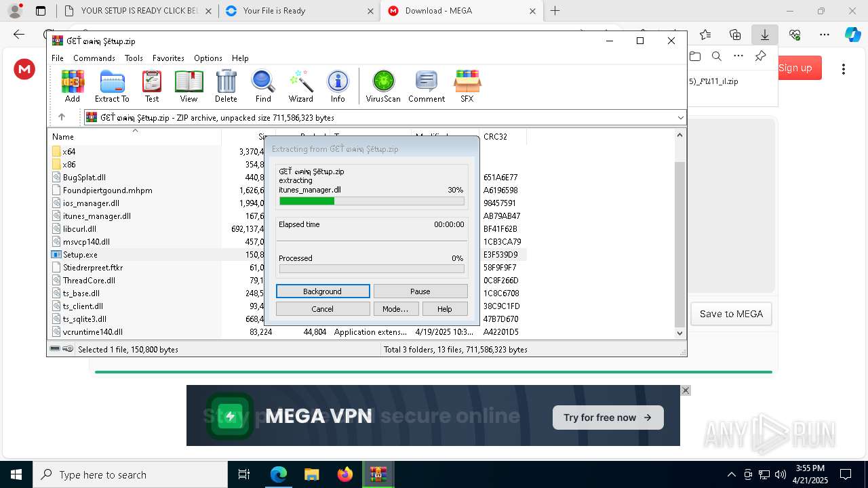Go up one folder level arrow
868x488 pixels.
coord(62,117)
